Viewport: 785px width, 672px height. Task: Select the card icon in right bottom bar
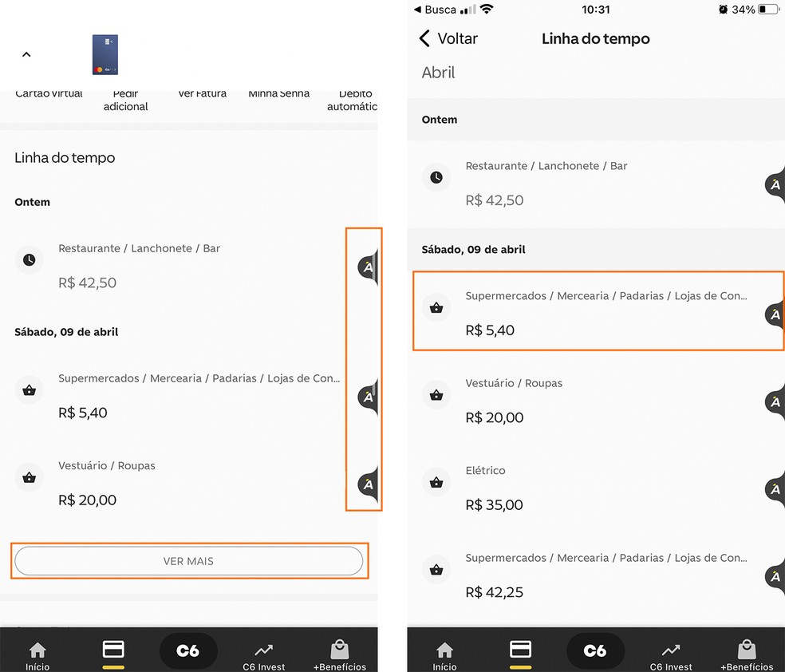pos(520,650)
